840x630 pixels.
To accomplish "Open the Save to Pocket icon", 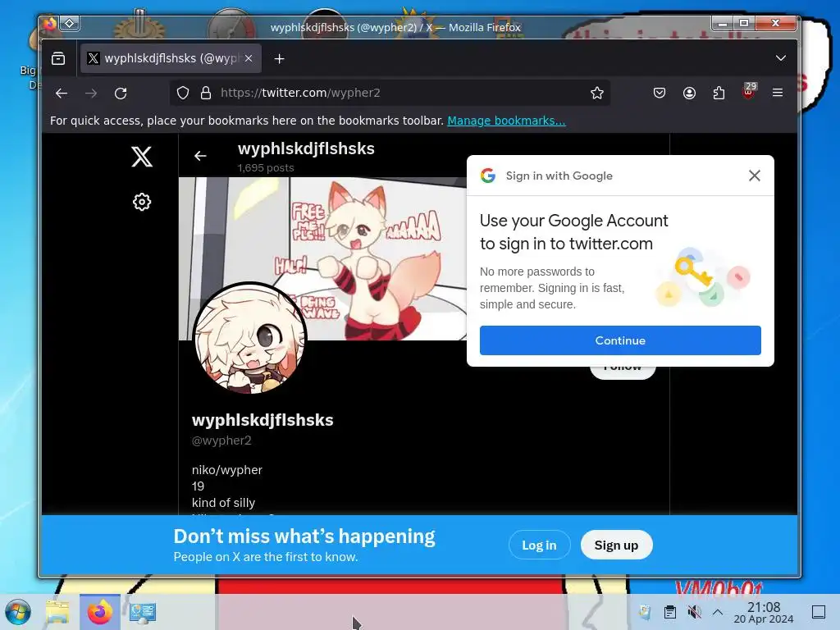I will coord(660,93).
